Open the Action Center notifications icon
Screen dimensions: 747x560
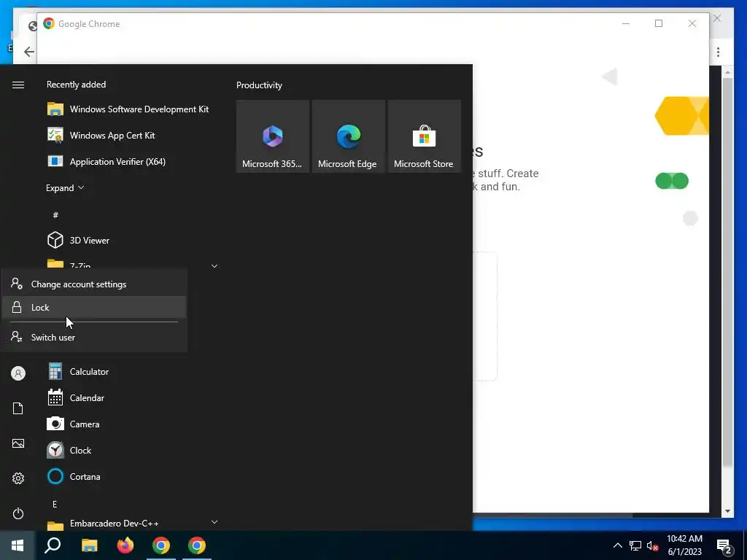point(724,546)
